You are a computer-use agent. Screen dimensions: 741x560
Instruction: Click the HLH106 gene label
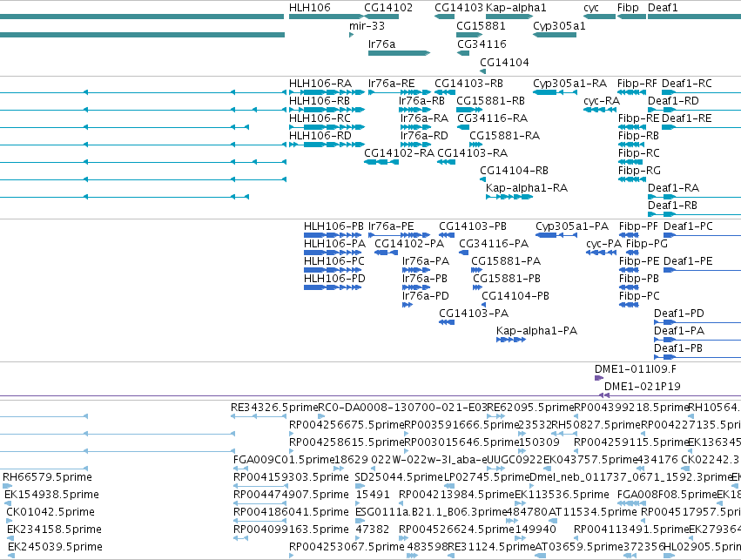pos(309,8)
